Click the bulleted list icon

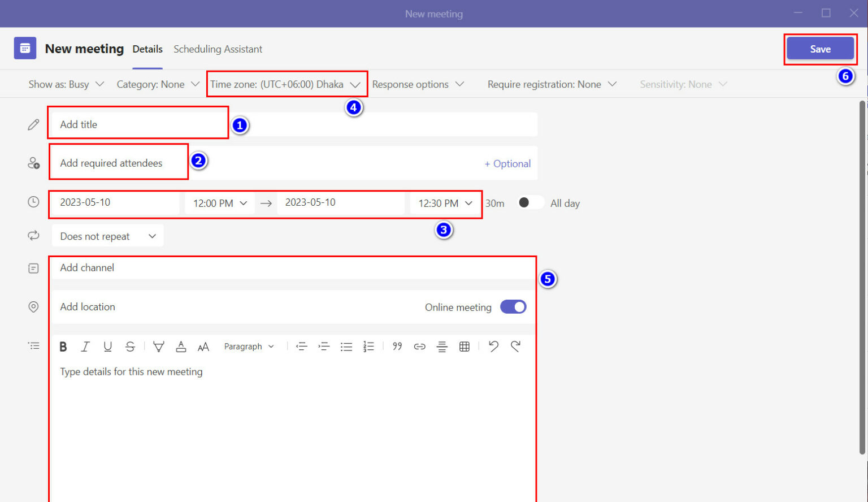click(x=346, y=346)
